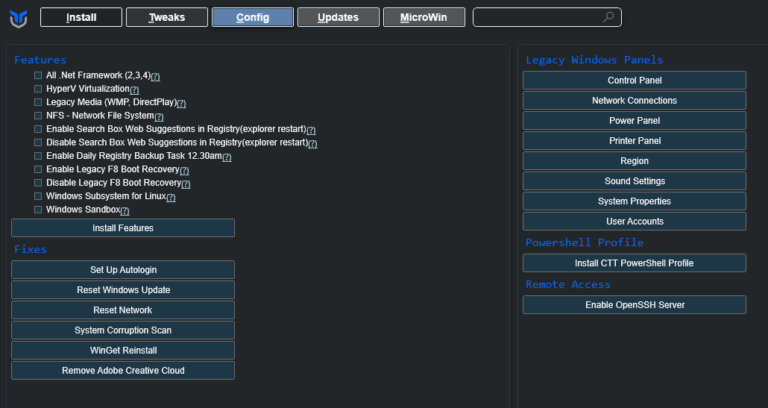Click Set Up Autologin
Viewport: 768px width, 408px height.
tap(123, 269)
